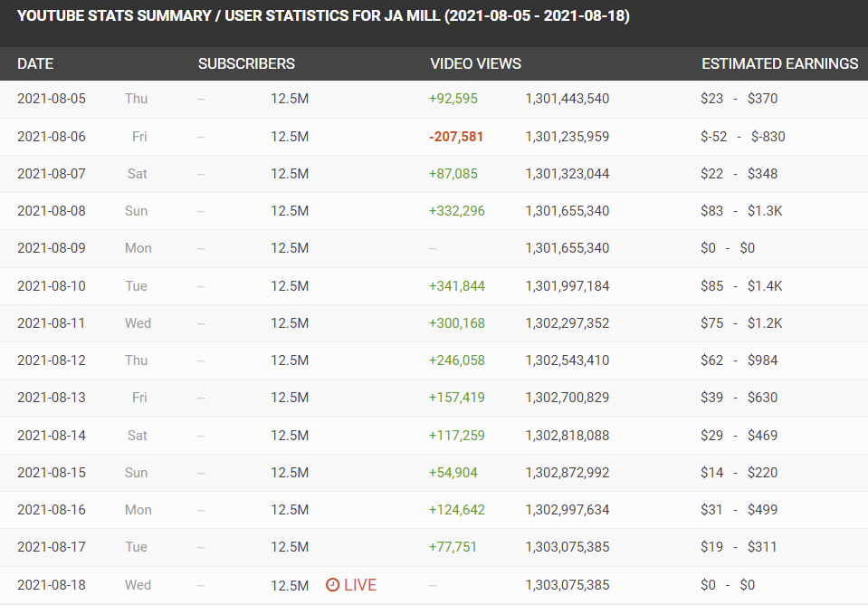Click the $19 - $311 earnings cell
The height and width of the screenshot is (615, 868).
[739, 547]
